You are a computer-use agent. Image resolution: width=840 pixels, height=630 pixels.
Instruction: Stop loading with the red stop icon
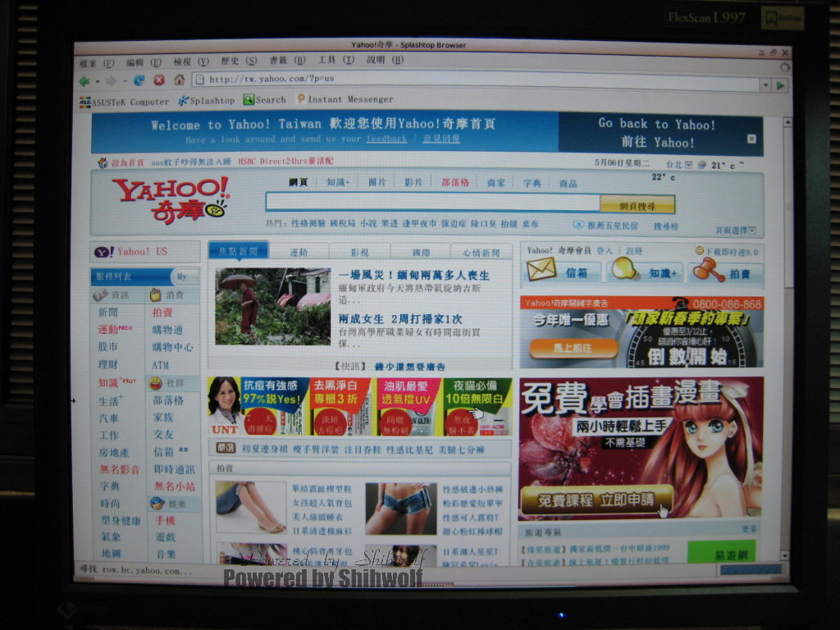pyautogui.click(x=159, y=80)
